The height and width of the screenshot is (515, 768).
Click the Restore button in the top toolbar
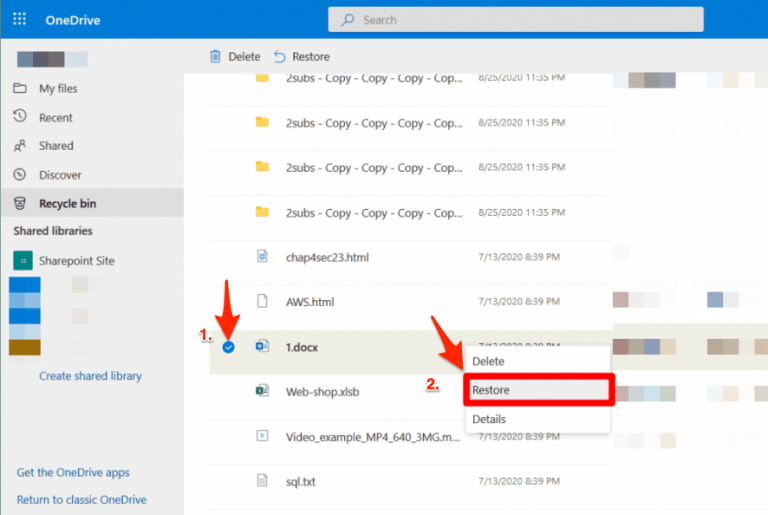click(302, 56)
